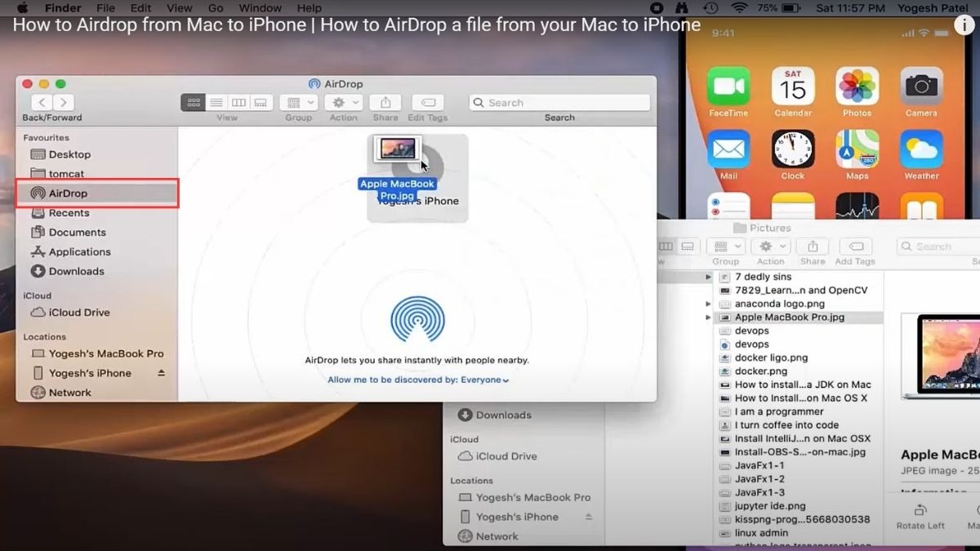
Task: Click the video info button
Action: click(964, 24)
